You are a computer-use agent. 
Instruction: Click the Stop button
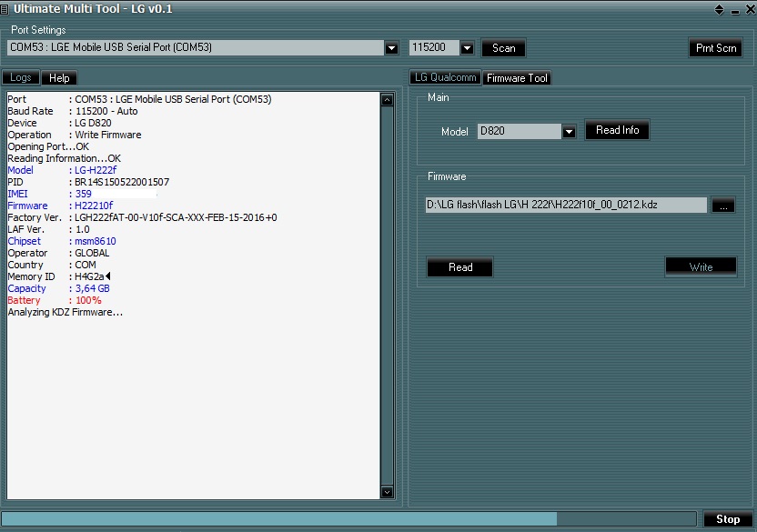click(728, 519)
